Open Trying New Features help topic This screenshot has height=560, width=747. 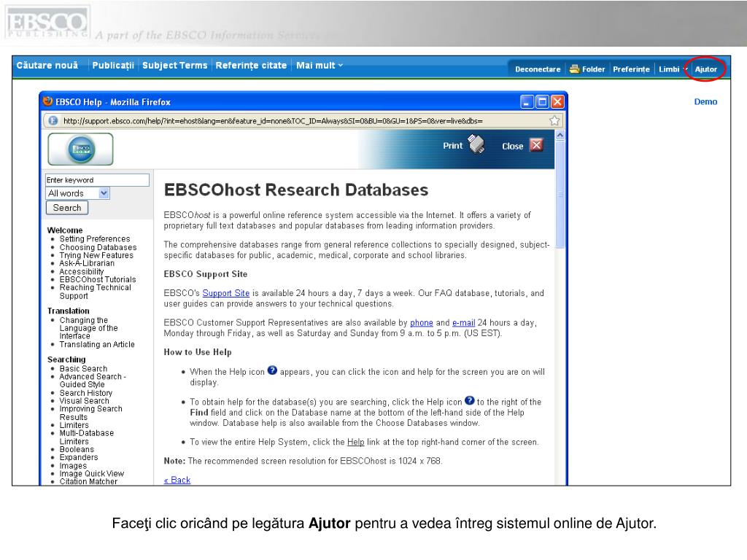click(96, 256)
